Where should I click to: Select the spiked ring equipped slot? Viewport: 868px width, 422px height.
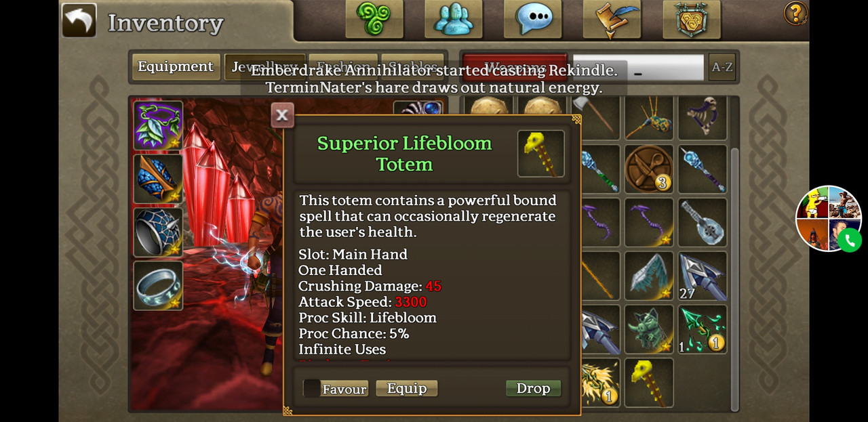(x=158, y=232)
